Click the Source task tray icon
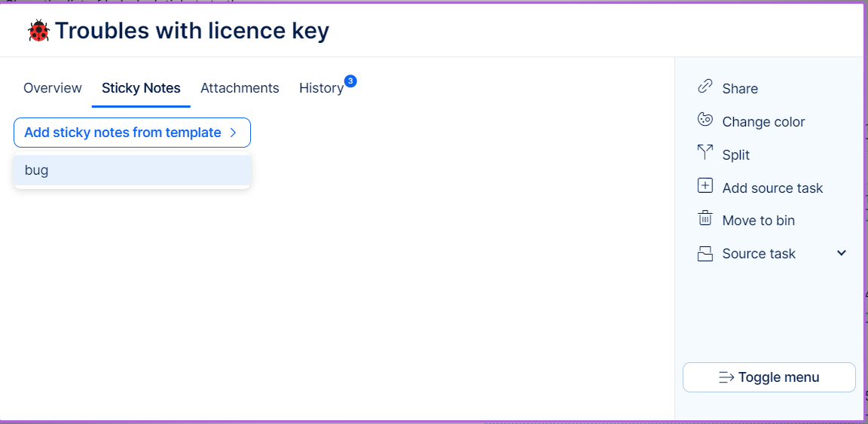 coord(705,254)
